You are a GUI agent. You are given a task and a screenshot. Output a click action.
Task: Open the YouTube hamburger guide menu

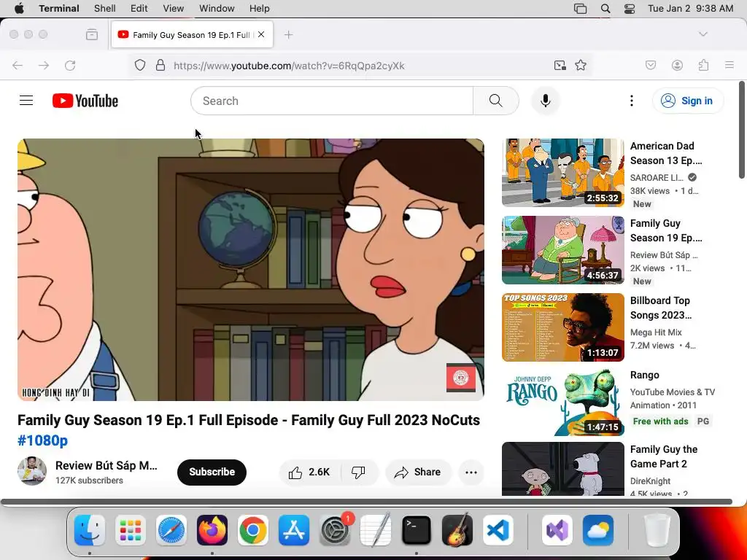click(x=26, y=101)
